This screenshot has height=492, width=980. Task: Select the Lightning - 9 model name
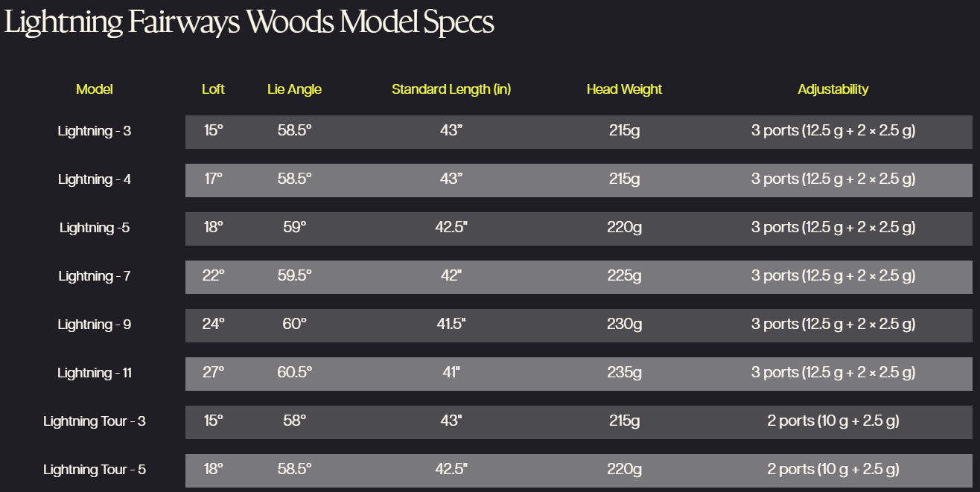pyautogui.click(x=95, y=325)
